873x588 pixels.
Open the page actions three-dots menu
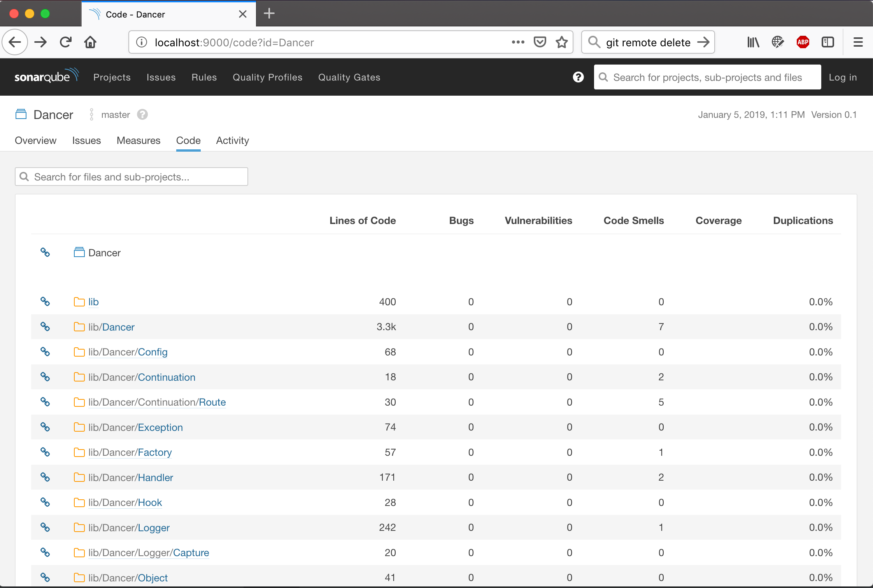tap(518, 42)
